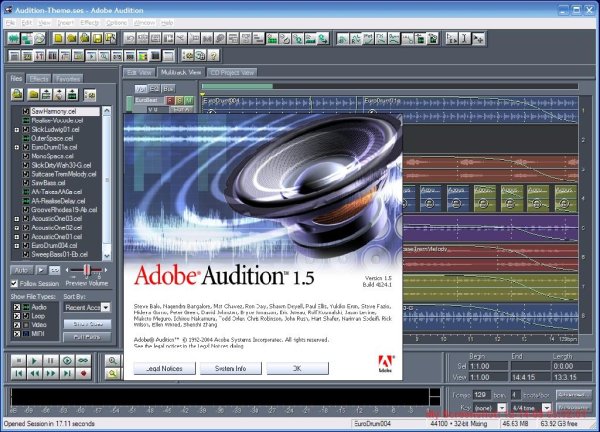Click the Undo toolbar icon
This screenshot has height=432, width=600.
[130, 39]
